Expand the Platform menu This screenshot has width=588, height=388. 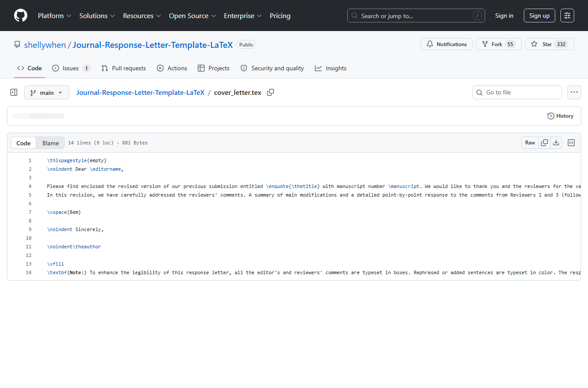[x=54, y=16]
